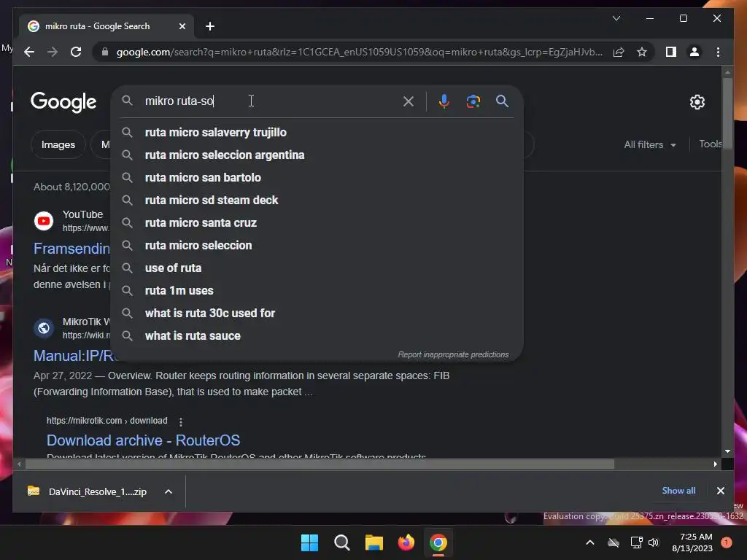Open tab search chevron in title bar

click(x=616, y=18)
